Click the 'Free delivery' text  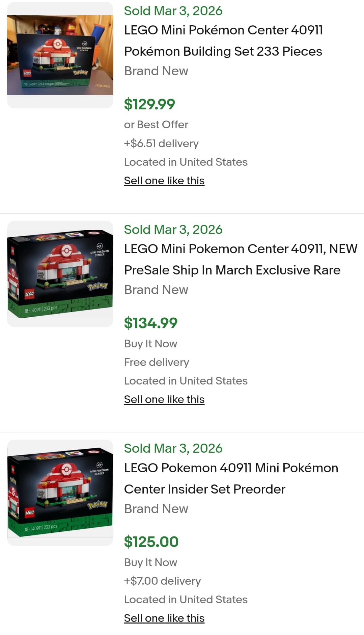click(157, 362)
